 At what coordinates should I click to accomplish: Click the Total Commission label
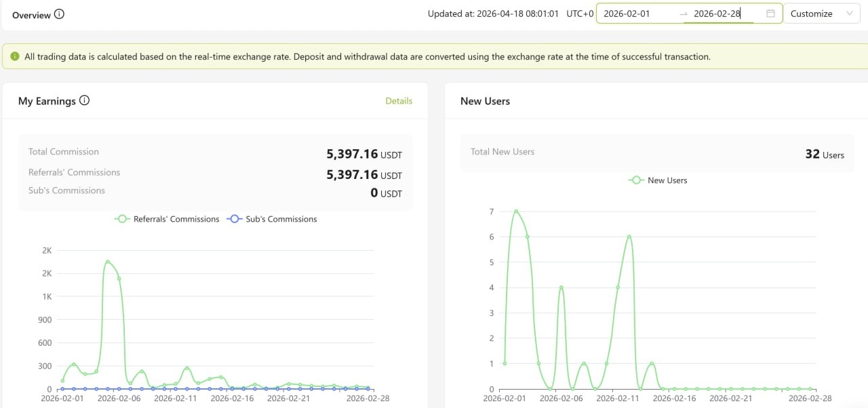pos(64,152)
